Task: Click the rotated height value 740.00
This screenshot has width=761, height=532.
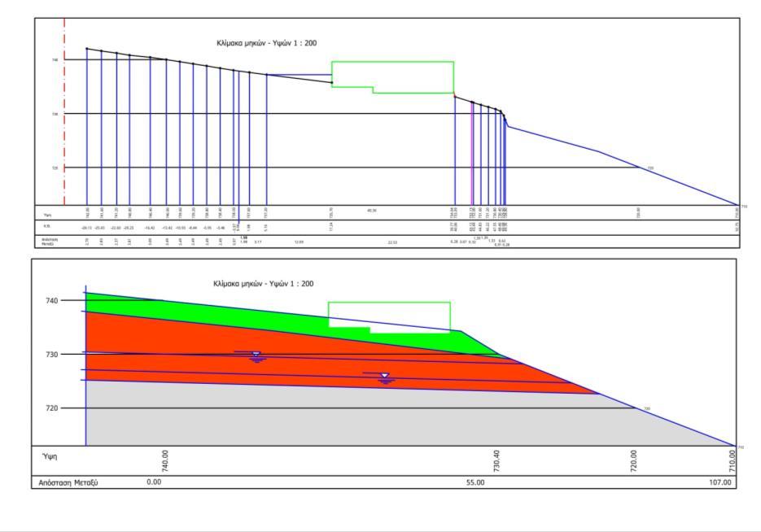Action: click(165, 460)
